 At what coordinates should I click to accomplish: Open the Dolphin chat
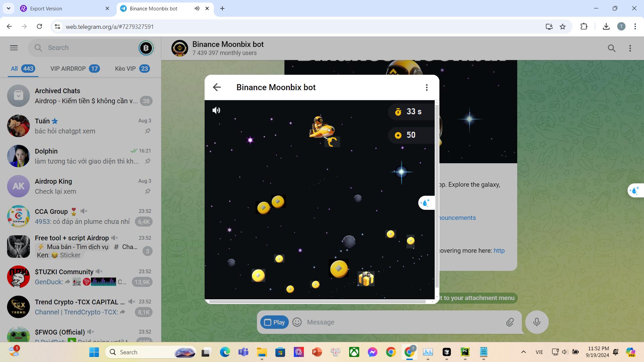coord(80,156)
